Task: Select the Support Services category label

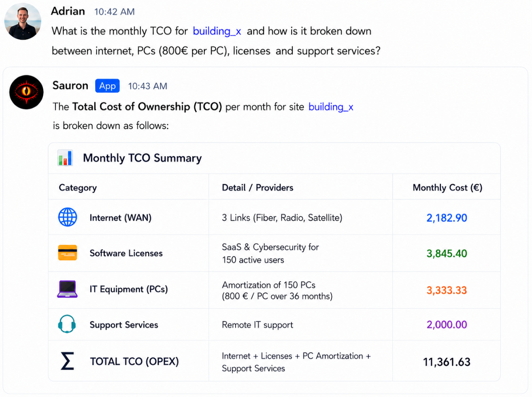Action: point(124,325)
